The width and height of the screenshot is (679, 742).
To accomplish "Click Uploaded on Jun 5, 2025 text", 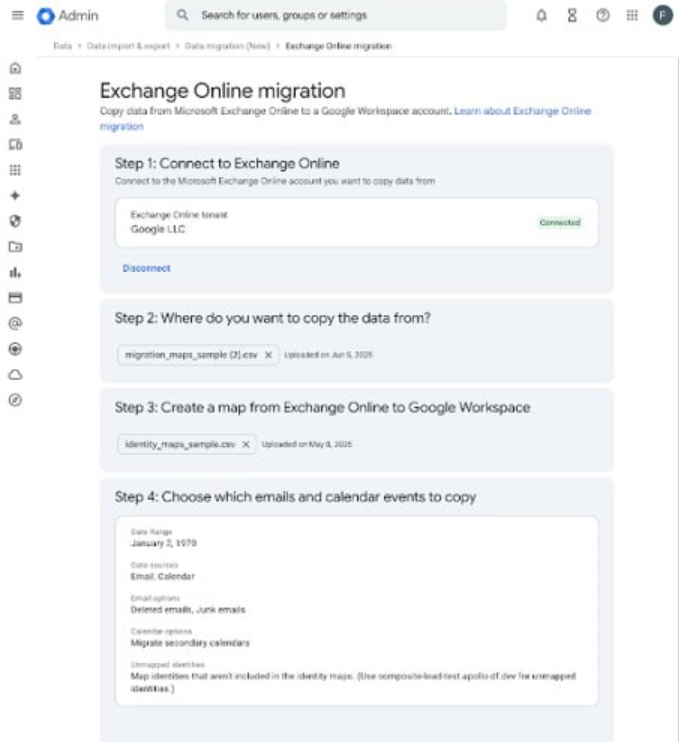I will (328, 355).
